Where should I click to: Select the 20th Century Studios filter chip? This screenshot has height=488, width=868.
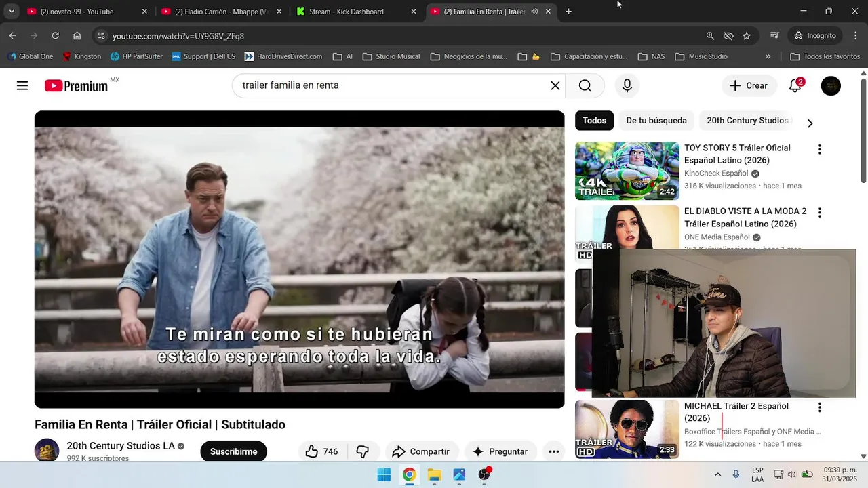coord(747,121)
